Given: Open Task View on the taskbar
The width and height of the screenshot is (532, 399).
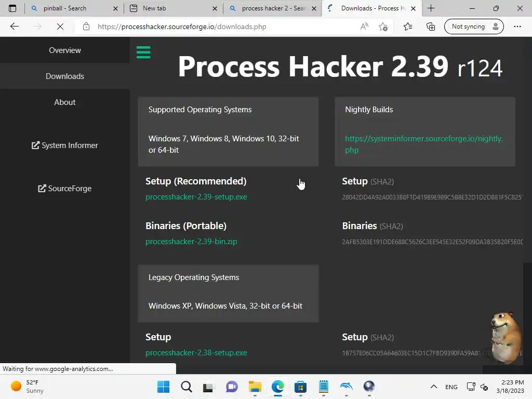Looking at the screenshot, I should coord(208,387).
